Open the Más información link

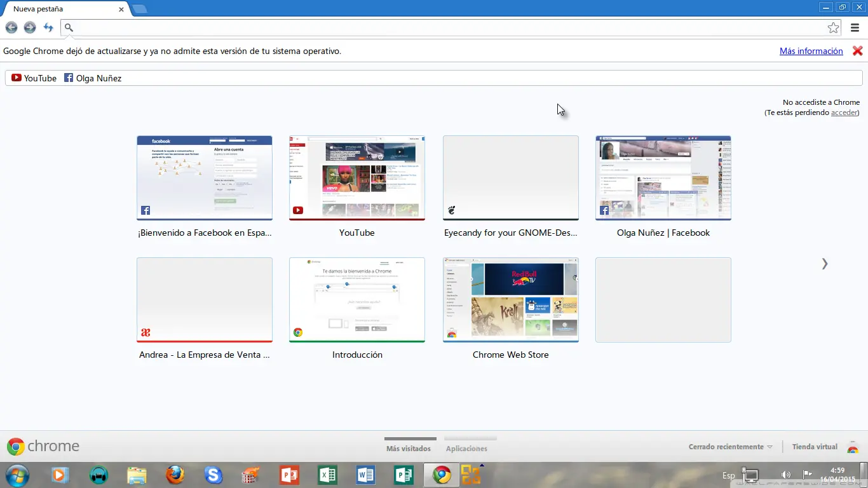(811, 51)
